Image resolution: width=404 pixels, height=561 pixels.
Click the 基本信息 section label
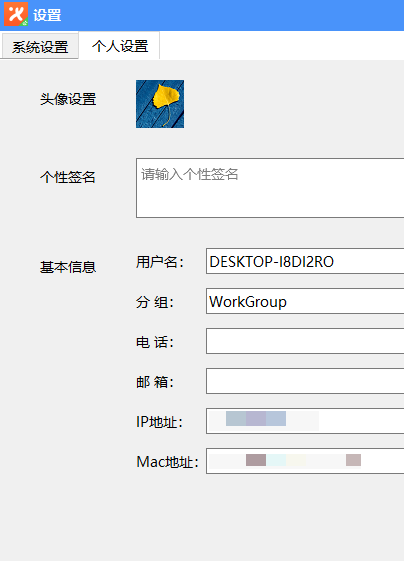click(68, 267)
